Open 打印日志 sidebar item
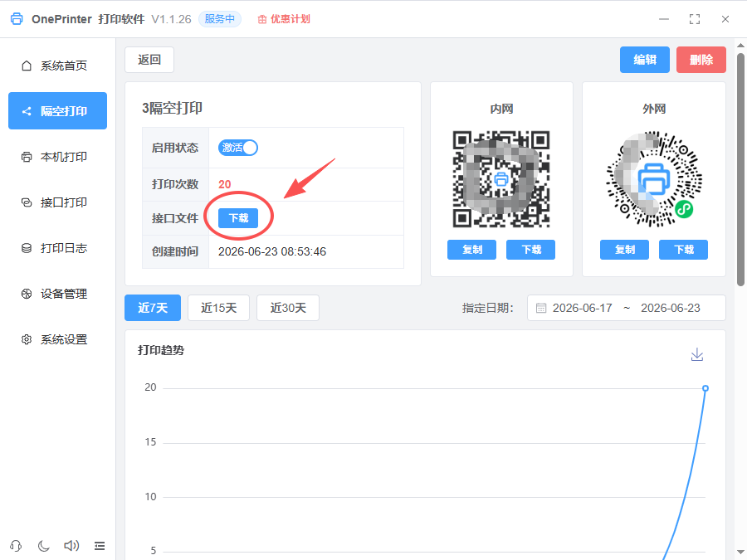The height and width of the screenshot is (560, 747). [x=57, y=248]
